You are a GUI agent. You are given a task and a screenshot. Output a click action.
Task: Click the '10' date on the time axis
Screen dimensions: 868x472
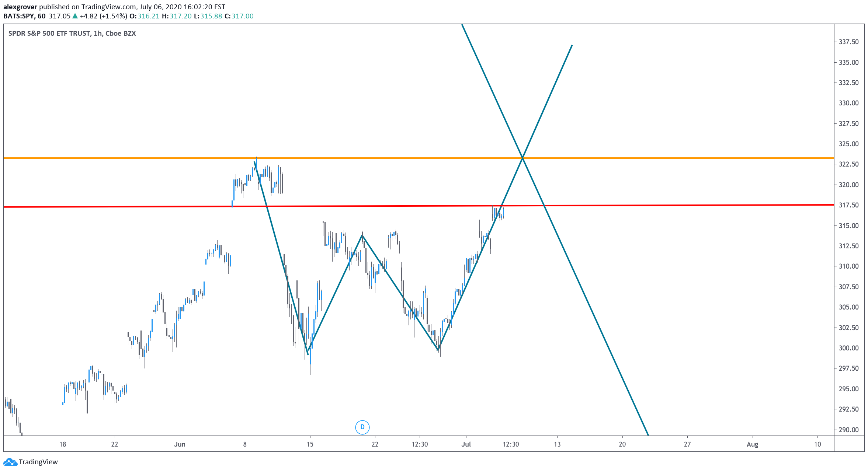click(817, 444)
